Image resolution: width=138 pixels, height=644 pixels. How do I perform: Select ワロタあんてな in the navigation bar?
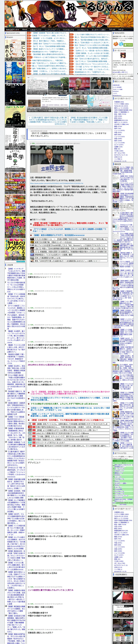pos(68,30)
